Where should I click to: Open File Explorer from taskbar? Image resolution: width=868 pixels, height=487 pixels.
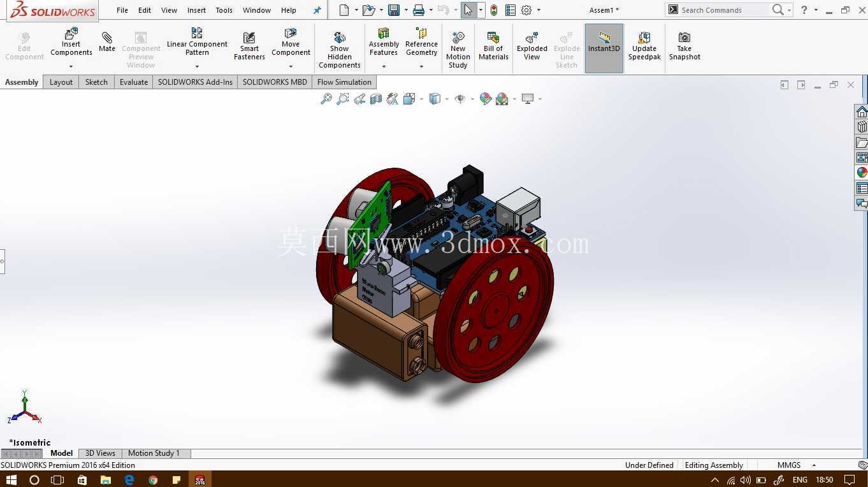[x=105, y=479]
